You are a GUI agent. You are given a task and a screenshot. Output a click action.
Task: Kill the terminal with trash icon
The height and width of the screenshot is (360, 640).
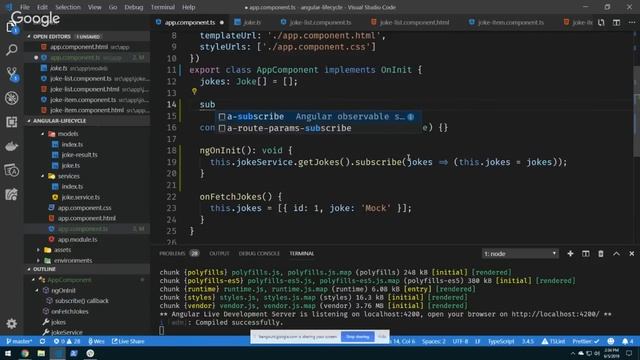(x=601, y=253)
